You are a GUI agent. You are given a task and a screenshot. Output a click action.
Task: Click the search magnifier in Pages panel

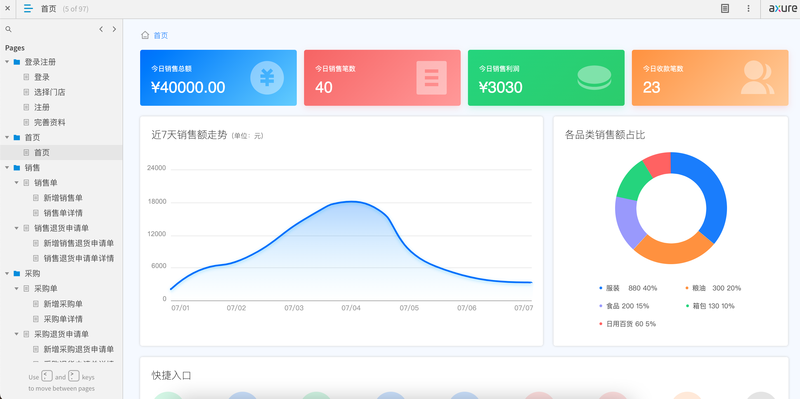[x=8, y=30]
